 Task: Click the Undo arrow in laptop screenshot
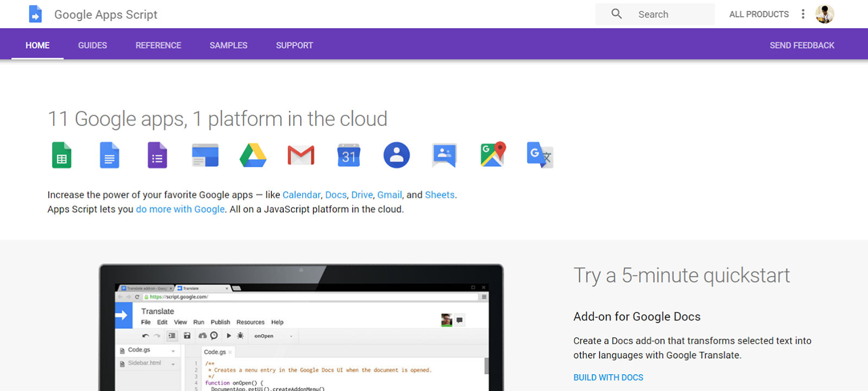point(146,336)
